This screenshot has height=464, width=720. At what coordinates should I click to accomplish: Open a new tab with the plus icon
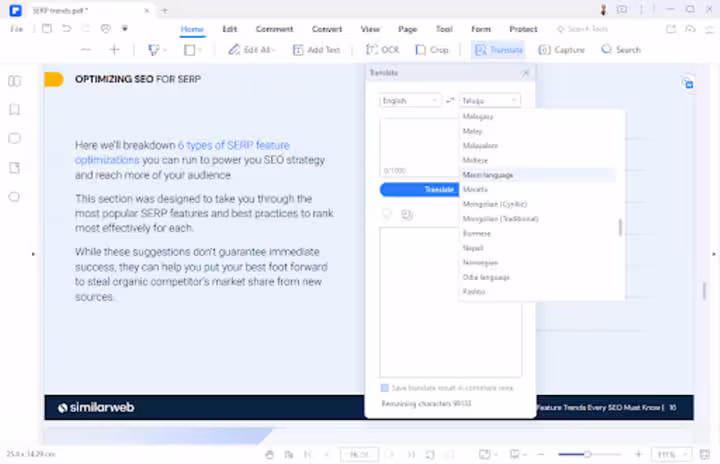coord(164,11)
